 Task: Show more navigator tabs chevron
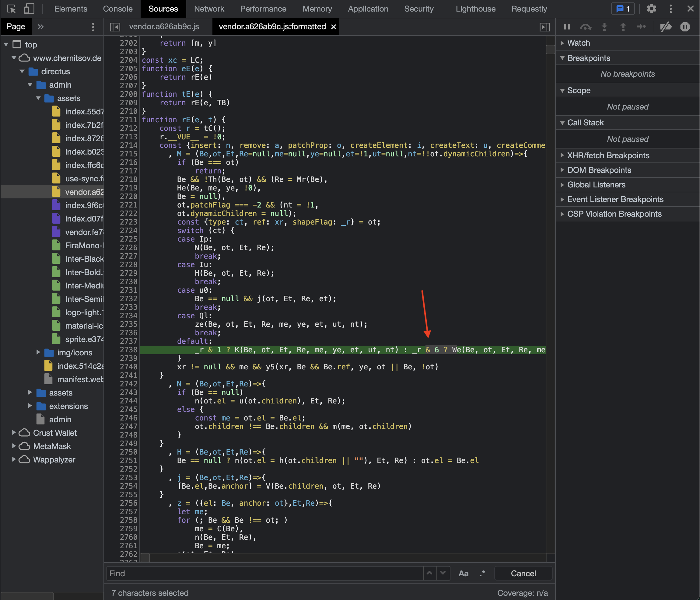tap(40, 27)
